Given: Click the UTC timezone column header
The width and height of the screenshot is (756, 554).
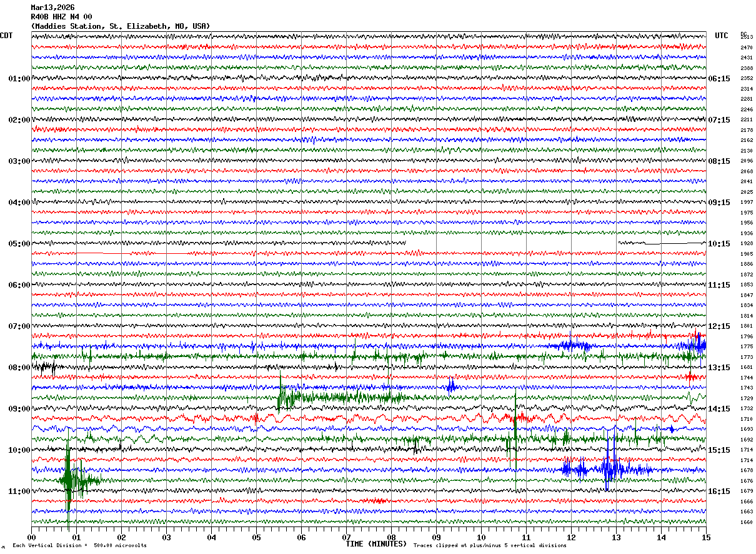Looking at the screenshot, I should [x=722, y=36].
